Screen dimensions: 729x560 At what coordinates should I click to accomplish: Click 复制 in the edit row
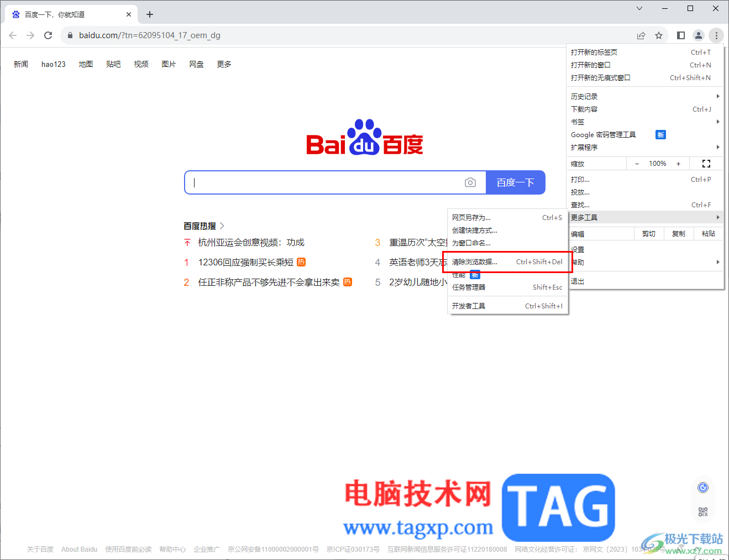(679, 234)
